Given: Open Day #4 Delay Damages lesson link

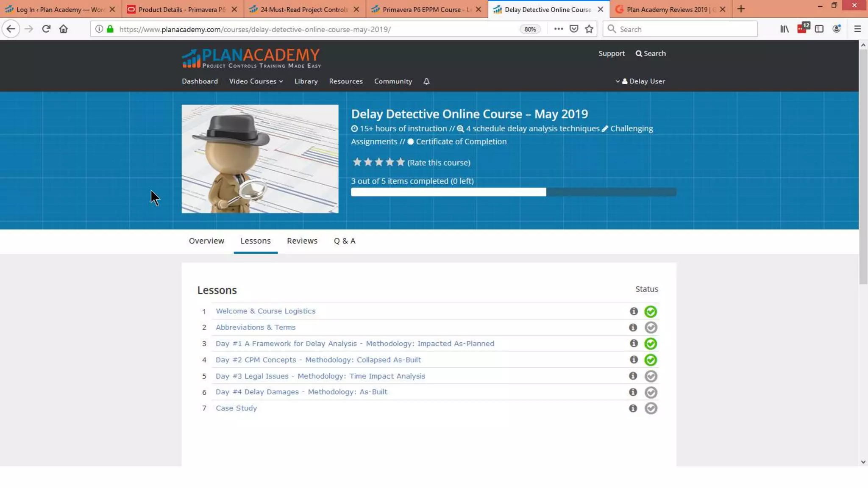Looking at the screenshot, I should (301, 392).
